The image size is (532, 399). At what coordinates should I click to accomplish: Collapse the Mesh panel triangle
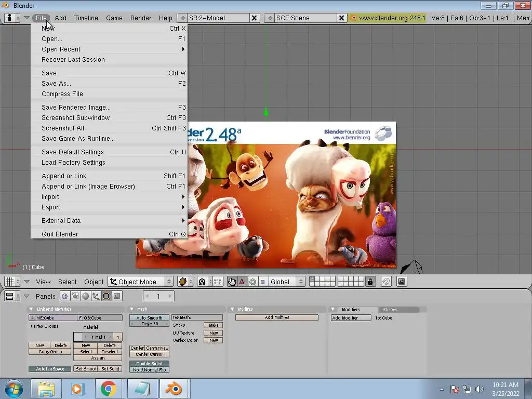click(131, 309)
